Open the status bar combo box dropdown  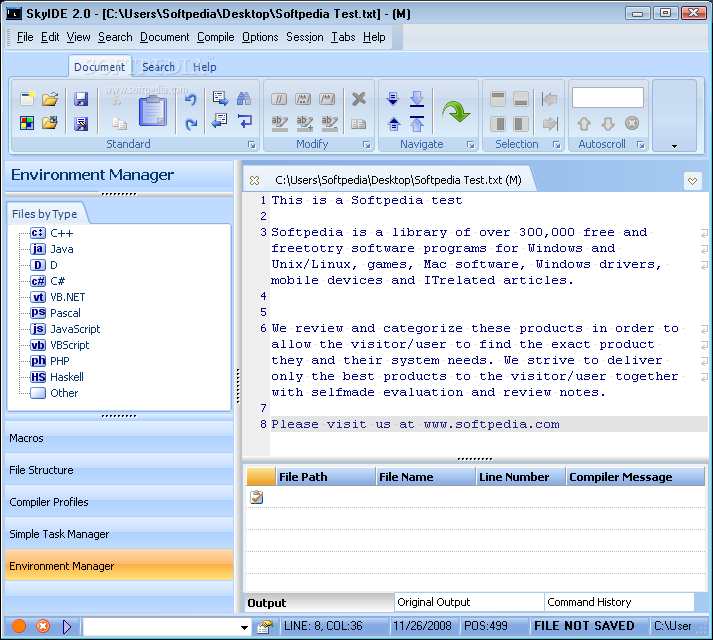[244, 627]
